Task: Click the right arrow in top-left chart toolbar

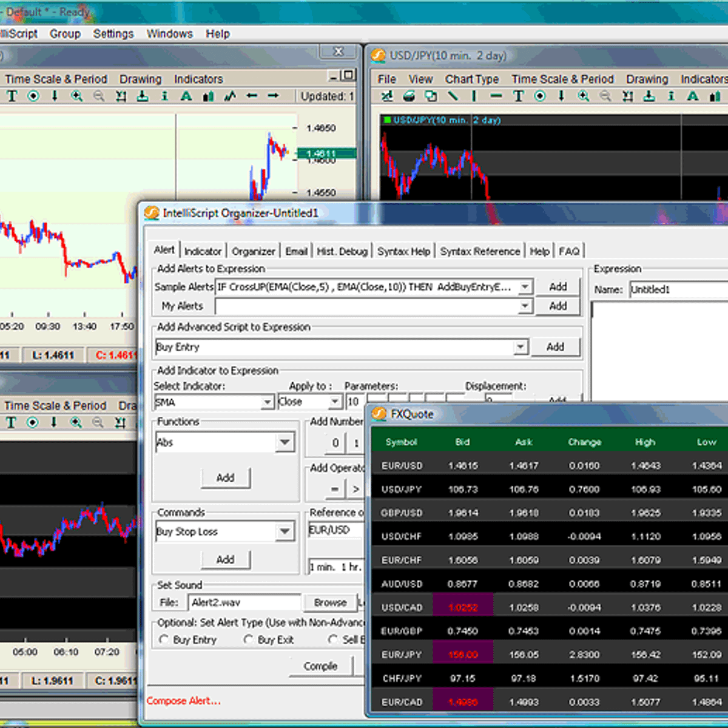Action: [x=274, y=96]
